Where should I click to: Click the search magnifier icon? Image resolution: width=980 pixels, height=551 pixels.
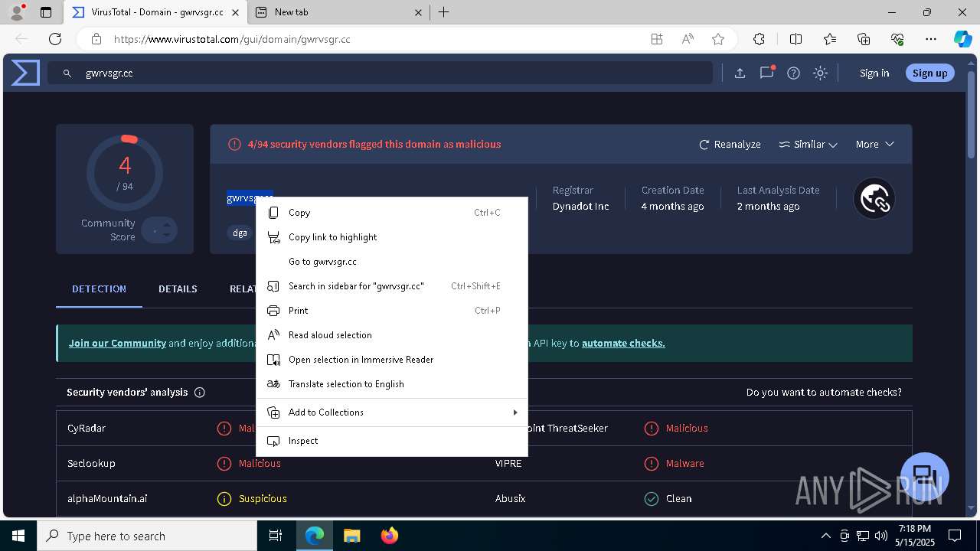[x=67, y=73]
